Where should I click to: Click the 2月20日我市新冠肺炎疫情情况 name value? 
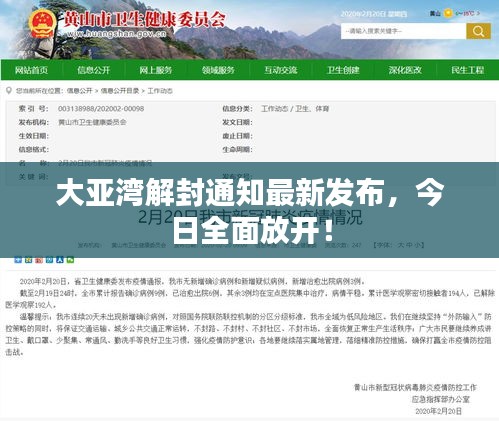[105, 163]
